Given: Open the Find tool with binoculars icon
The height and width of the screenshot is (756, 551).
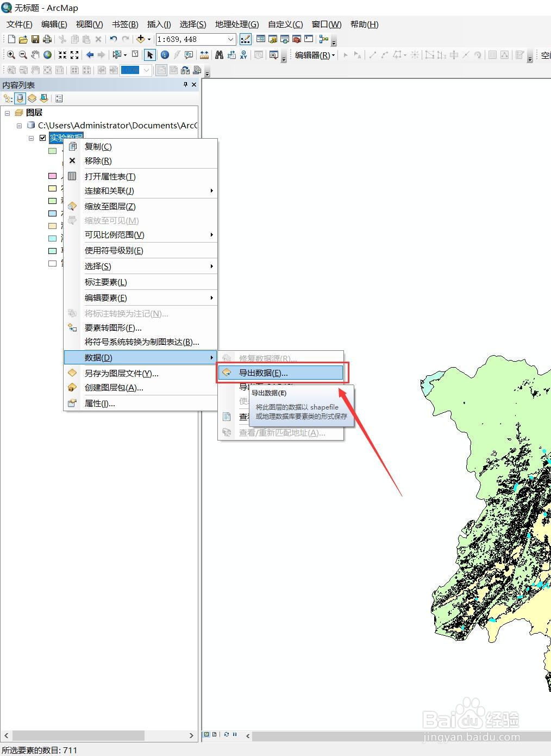Looking at the screenshot, I should pyautogui.click(x=219, y=54).
